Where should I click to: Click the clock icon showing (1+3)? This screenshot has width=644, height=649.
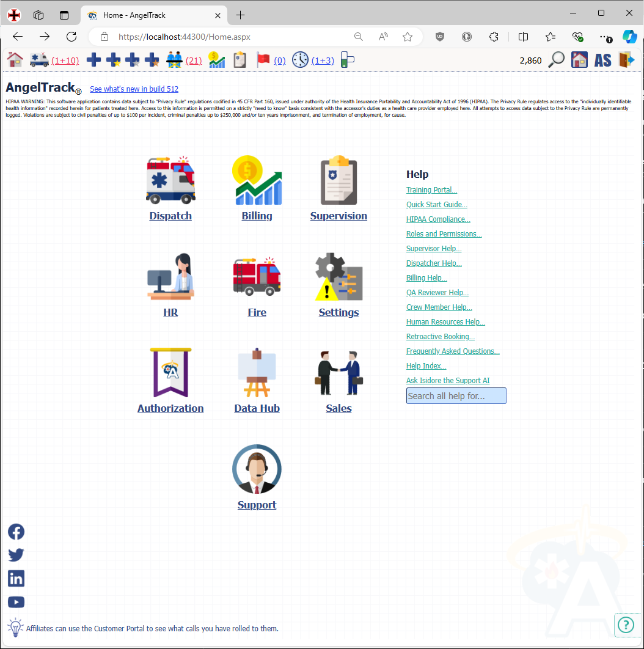point(300,59)
